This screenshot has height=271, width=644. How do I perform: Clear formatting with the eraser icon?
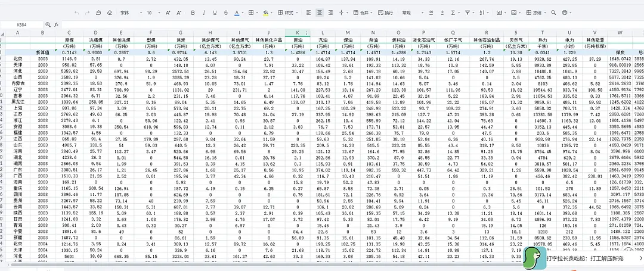coord(109,13)
